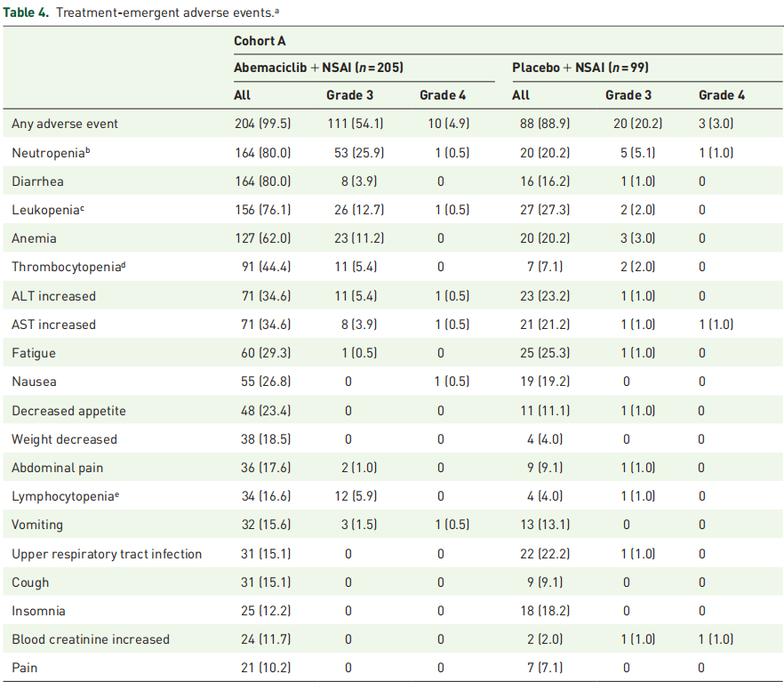Select the Cohort A header
784x682 pixels.
pyautogui.click(x=260, y=42)
